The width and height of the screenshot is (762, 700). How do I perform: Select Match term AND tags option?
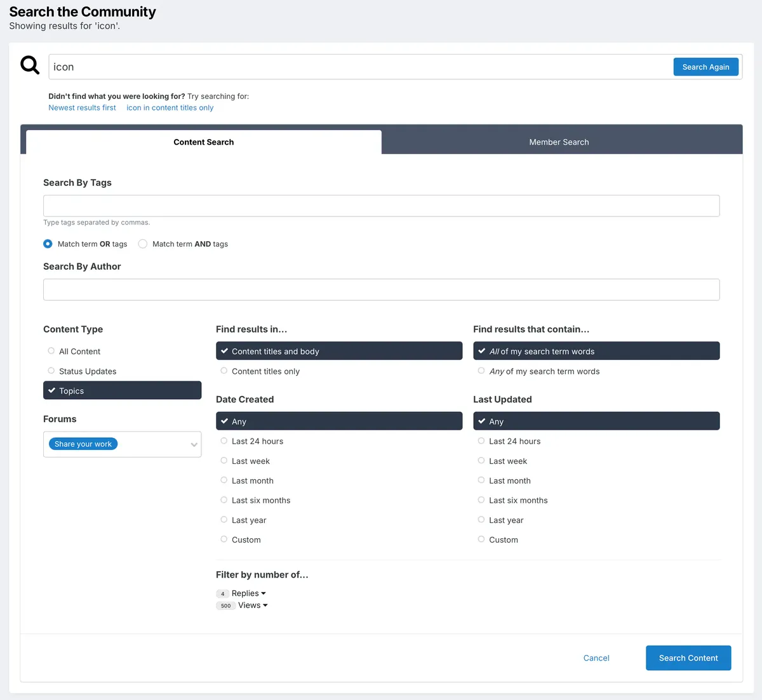click(x=143, y=244)
